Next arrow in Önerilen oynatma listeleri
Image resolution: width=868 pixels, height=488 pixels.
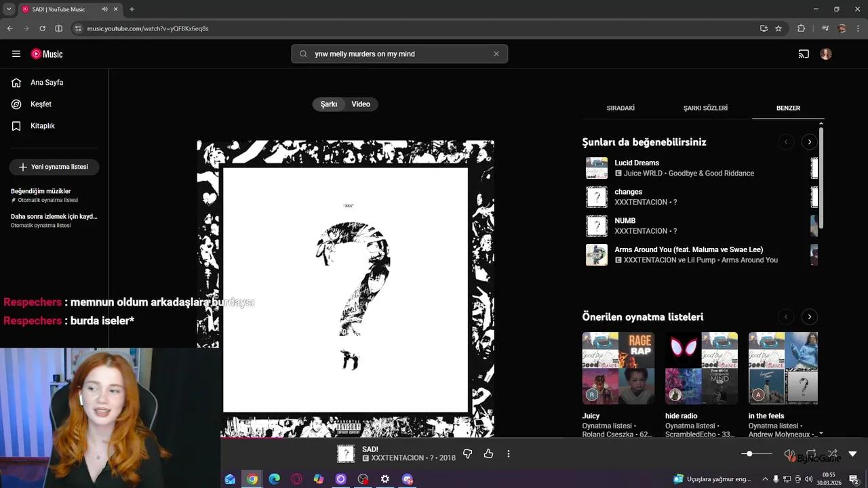809,317
